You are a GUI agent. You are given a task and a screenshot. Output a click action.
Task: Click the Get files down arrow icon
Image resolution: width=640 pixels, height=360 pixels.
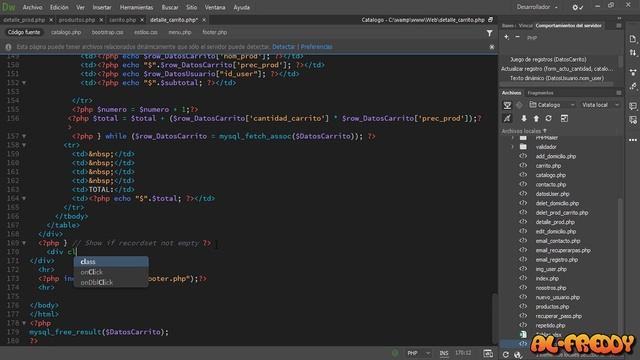tap(524, 118)
